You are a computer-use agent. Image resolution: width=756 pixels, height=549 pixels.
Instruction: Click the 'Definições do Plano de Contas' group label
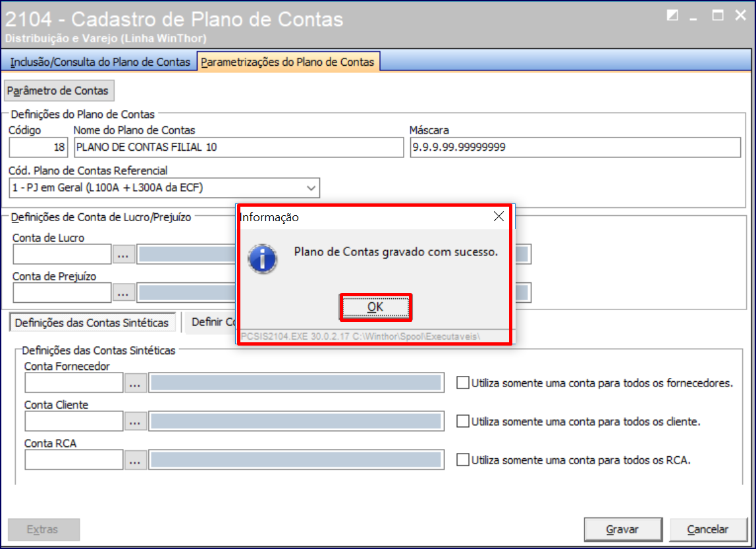point(82,115)
